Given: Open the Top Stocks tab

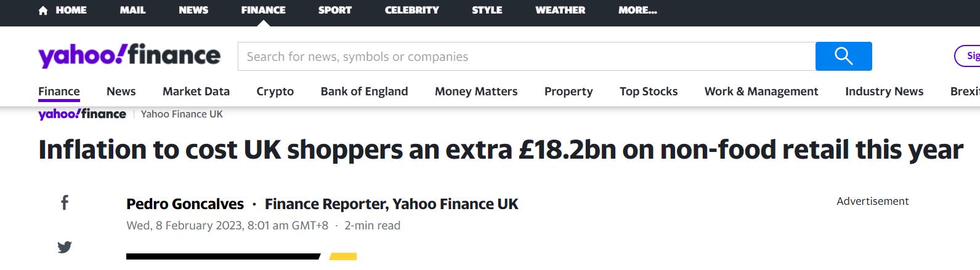Looking at the screenshot, I should click(649, 92).
